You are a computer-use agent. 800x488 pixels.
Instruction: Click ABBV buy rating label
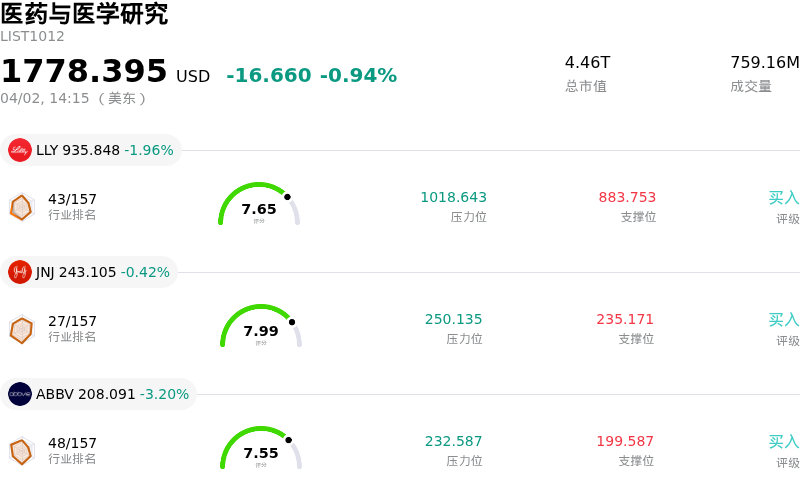click(784, 442)
